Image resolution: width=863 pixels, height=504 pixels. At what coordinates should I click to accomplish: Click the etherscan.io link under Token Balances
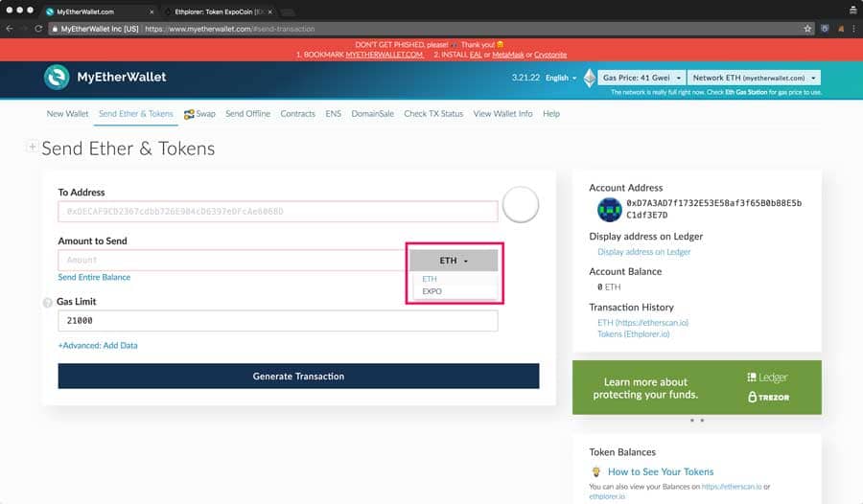(732, 487)
